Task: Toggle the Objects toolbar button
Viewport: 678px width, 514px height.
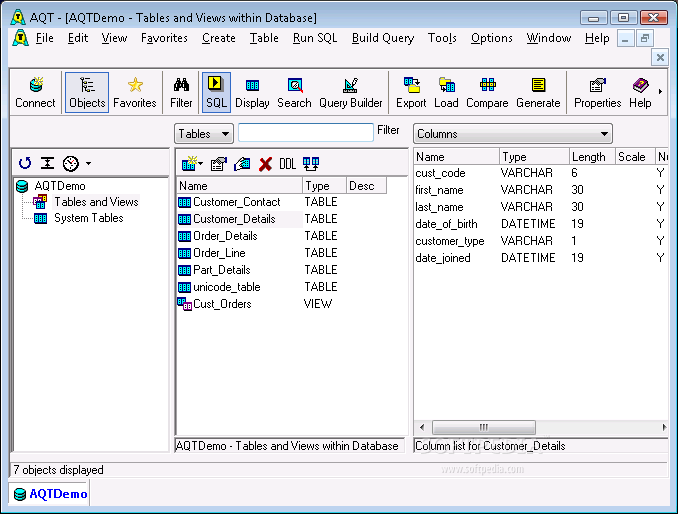Action: click(86, 93)
